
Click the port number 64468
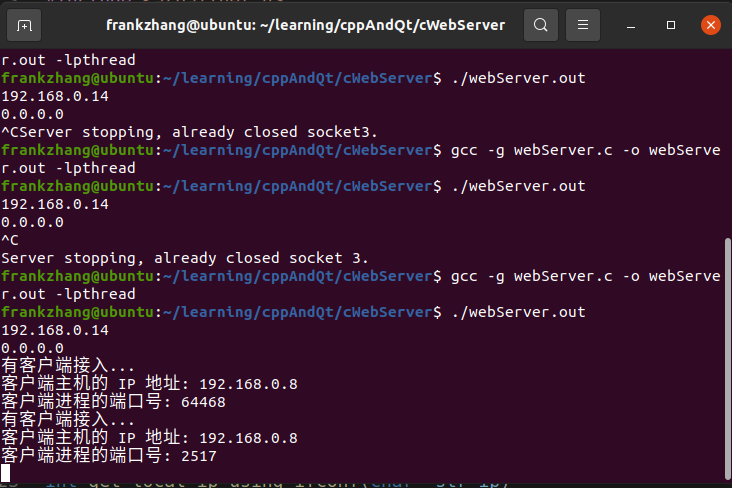tap(205, 402)
